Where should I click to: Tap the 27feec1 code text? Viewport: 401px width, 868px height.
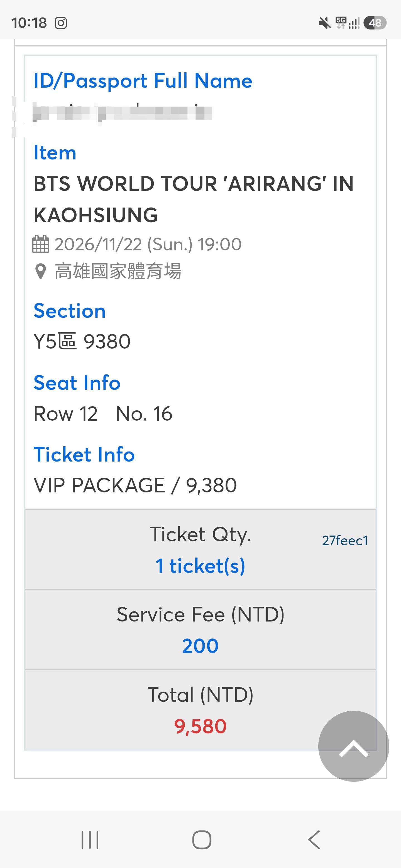(x=345, y=541)
